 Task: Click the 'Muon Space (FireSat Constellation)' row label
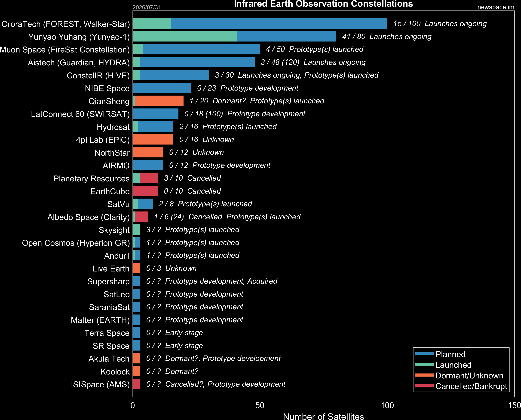[x=65, y=50]
